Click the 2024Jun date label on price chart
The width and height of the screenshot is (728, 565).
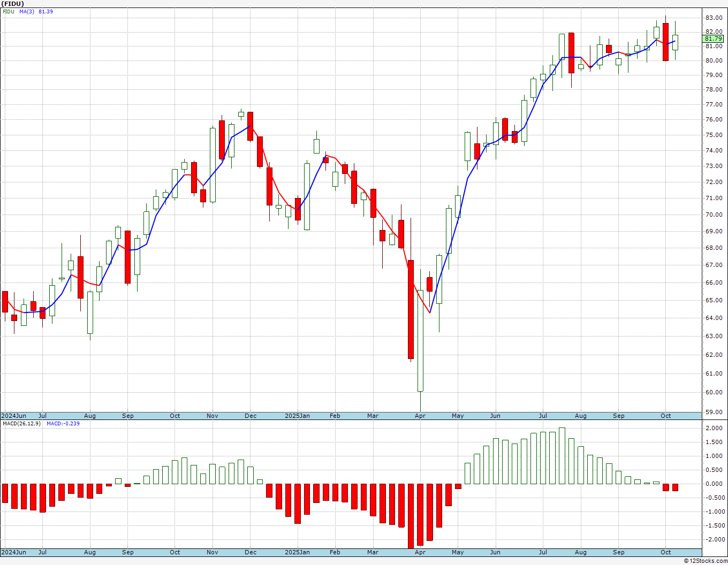[x=13, y=416]
